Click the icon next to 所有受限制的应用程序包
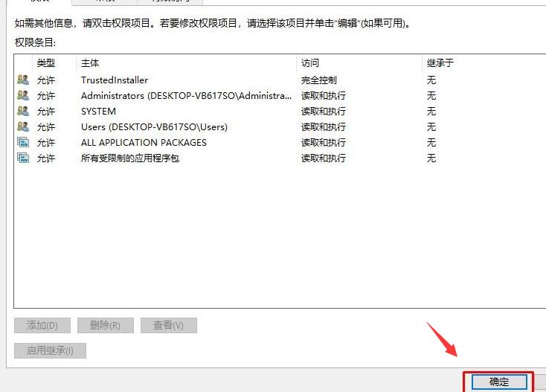Image resolution: width=546 pixels, height=392 pixels. [23, 158]
